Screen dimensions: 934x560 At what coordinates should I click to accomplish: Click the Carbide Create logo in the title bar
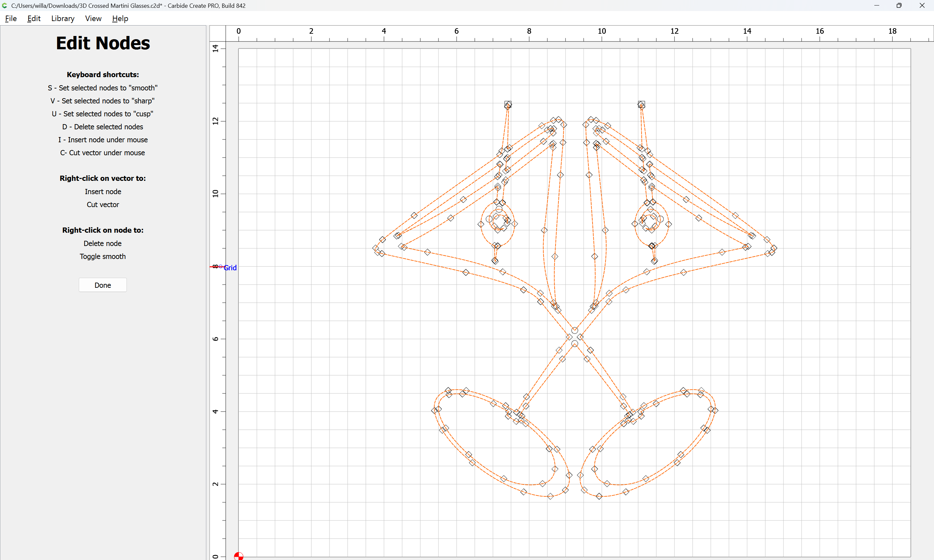click(x=5, y=6)
